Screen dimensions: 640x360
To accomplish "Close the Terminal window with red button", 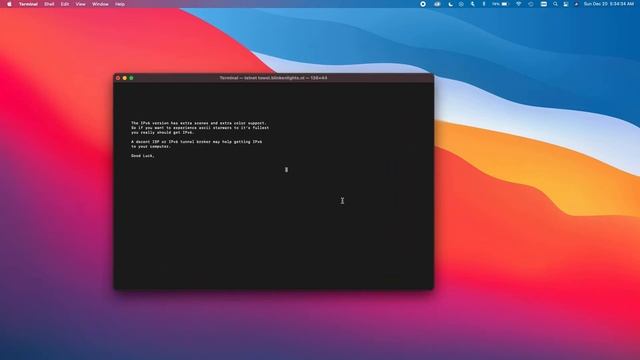I will click(x=118, y=78).
